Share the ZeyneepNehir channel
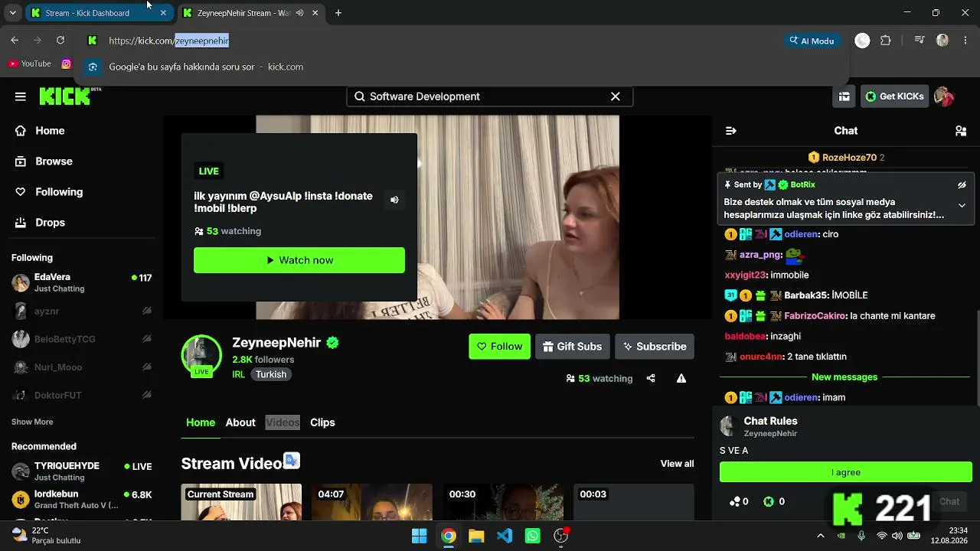The image size is (980, 551). pos(651,378)
